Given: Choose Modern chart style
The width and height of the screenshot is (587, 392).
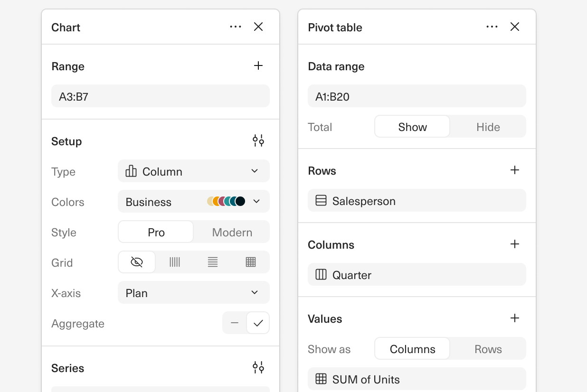Looking at the screenshot, I should click(x=232, y=232).
